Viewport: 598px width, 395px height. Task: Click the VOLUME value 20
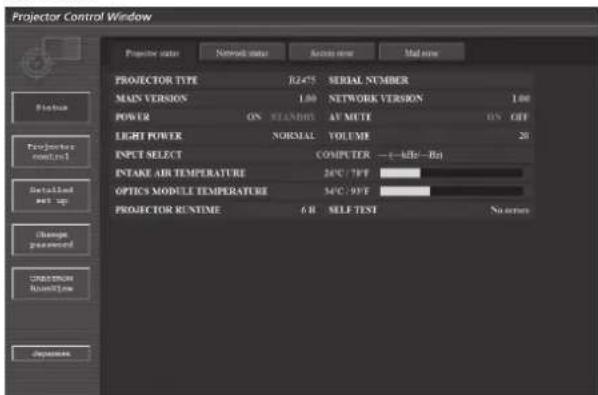point(524,136)
